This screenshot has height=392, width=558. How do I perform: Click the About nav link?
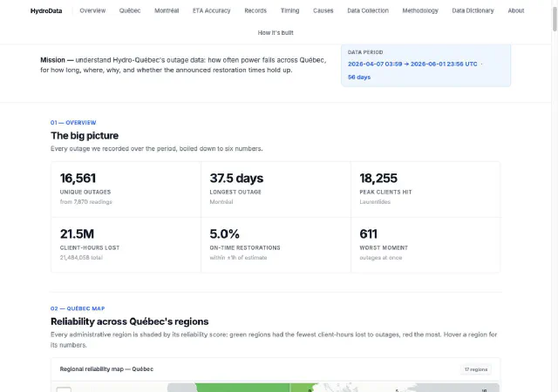coord(516,10)
